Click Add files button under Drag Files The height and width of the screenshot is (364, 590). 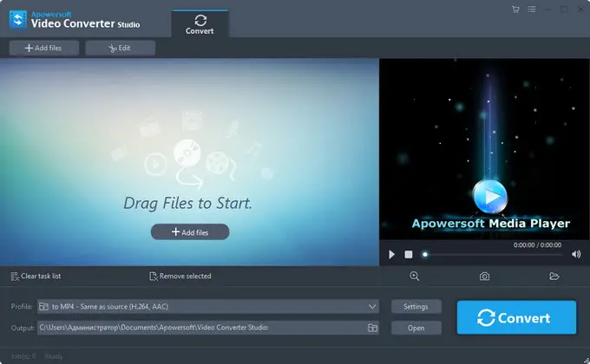point(190,232)
